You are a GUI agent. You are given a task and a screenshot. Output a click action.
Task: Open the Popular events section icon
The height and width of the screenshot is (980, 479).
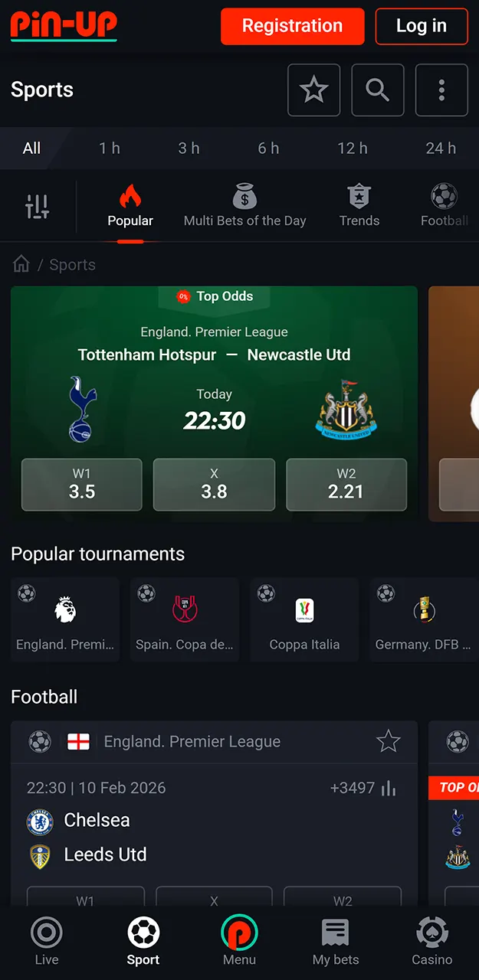click(x=130, y=198)
